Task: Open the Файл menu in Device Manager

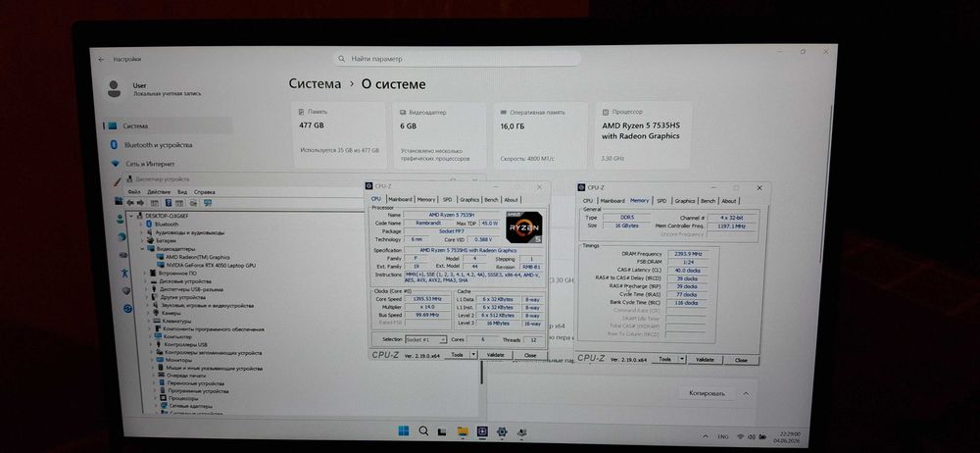Action: coord(133,192)
